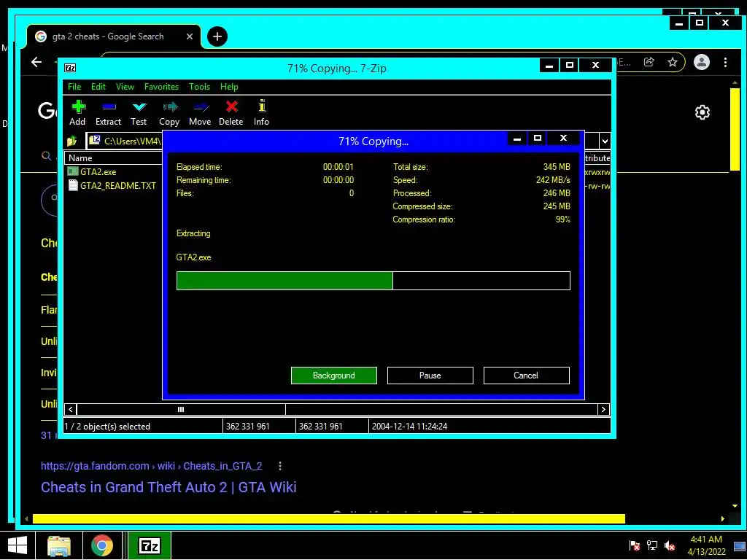Click the gta.fandom.com result URL
The height and width of the screenshot is (560, 747).
pos(152,466)
